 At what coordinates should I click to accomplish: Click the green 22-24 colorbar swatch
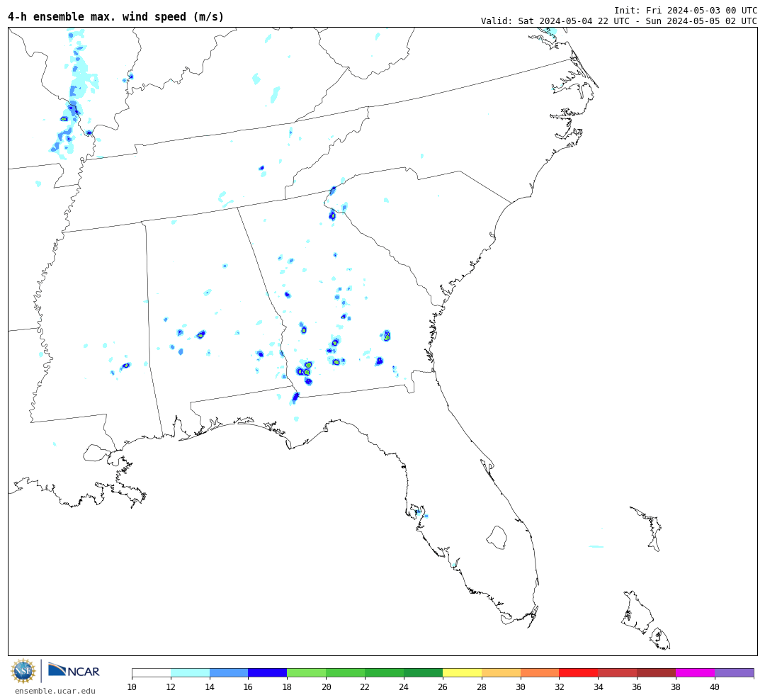[385, 672]
